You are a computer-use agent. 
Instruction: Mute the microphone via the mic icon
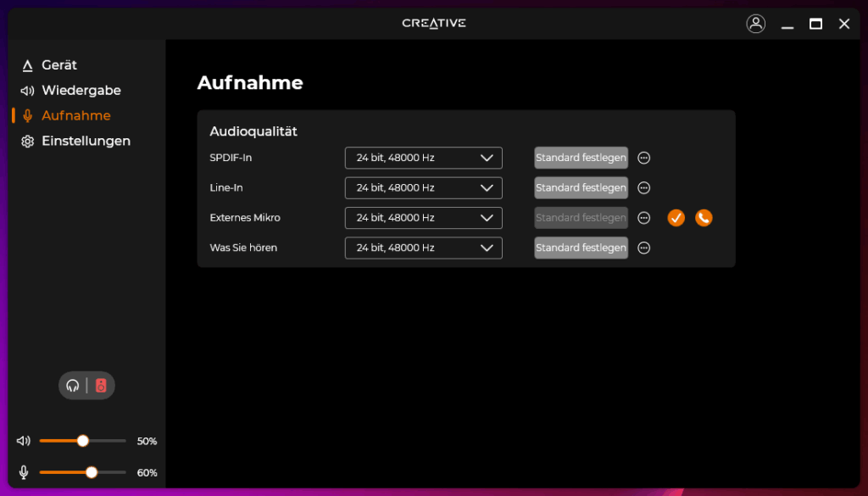coord(24,472)
